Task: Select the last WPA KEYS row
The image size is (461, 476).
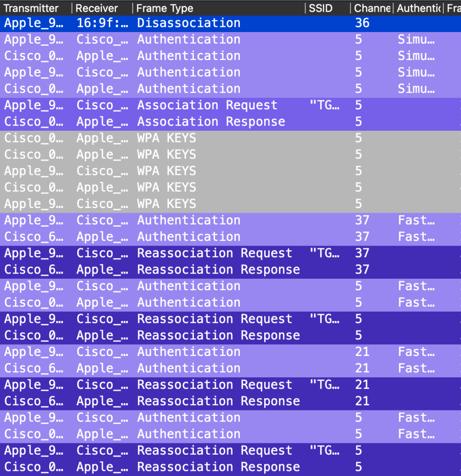Action: click(x=167, y=204)
